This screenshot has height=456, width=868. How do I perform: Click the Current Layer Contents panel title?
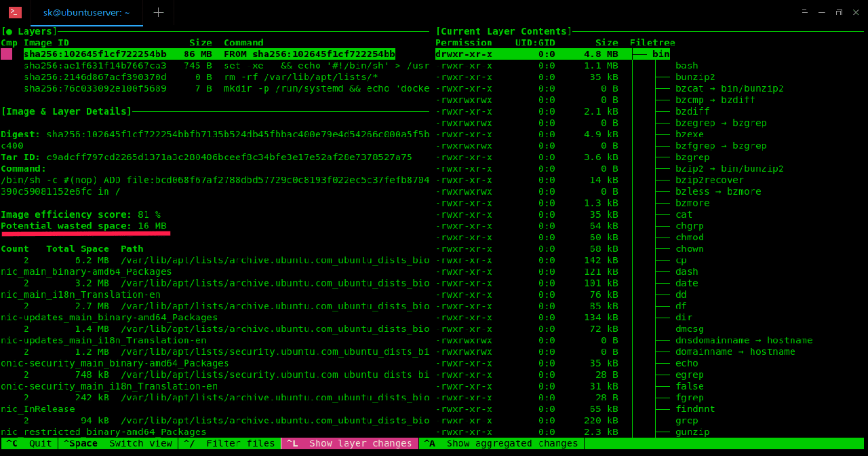point(504,31)
